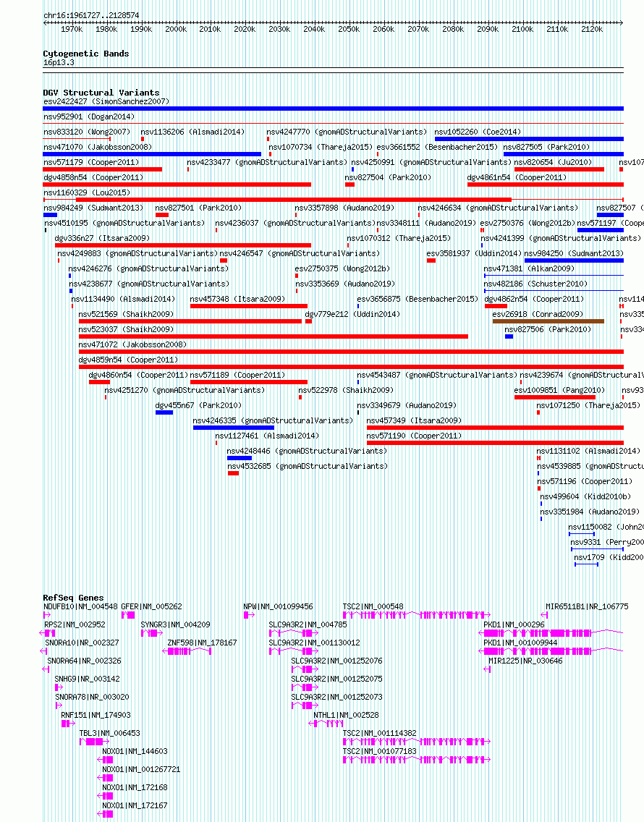Click the nsv952901 (Dogan2014) variant label
This screenshot has height=822, width=644.
[88, 117]
